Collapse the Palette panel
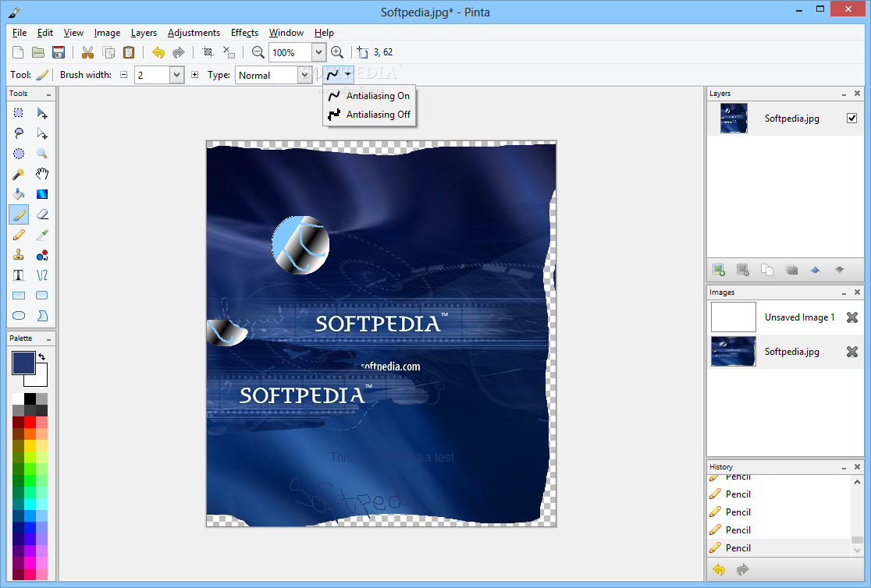This screenshot has height=588, width=871. [49, 338]
